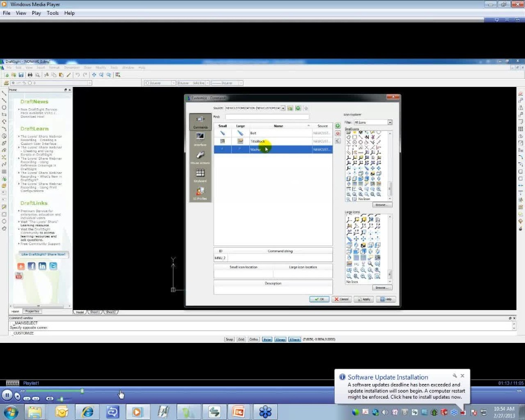Mute the Windows Media Player audio
The height and width of the screenshot is (420, 525).
pos(50,399)
